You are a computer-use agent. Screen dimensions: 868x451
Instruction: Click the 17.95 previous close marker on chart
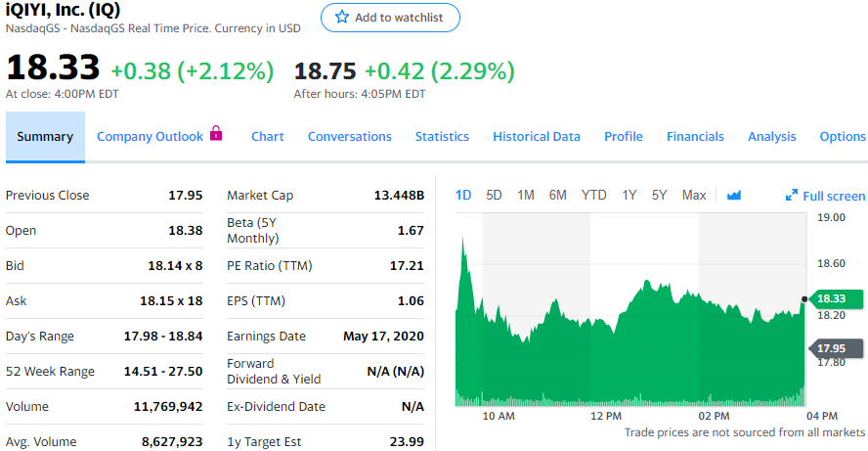[833, 348]
